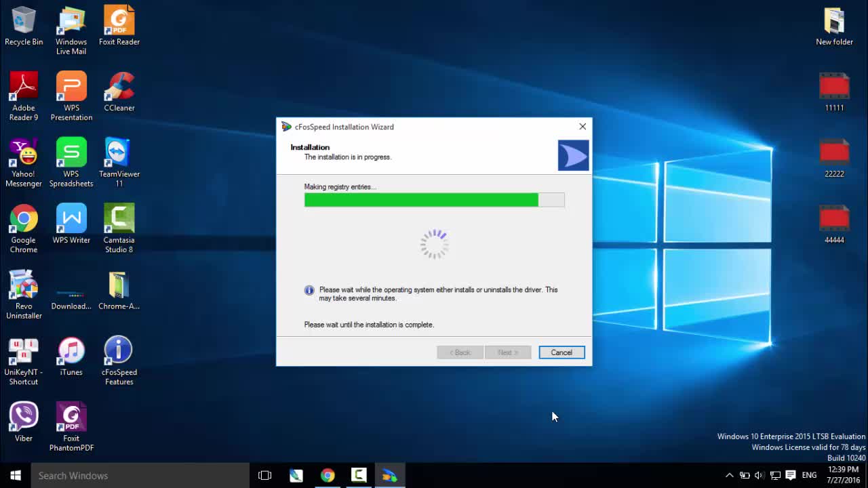The width and height of the screenshot is (868, 488).
Task: Select the UniKeyNT Shortcut icon
Action: [24, 361]
